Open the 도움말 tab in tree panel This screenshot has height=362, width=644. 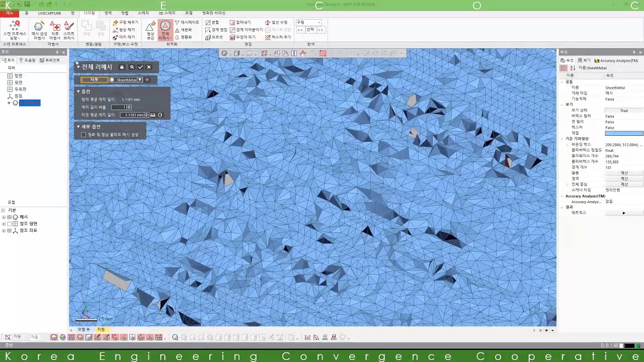(28, 60)
